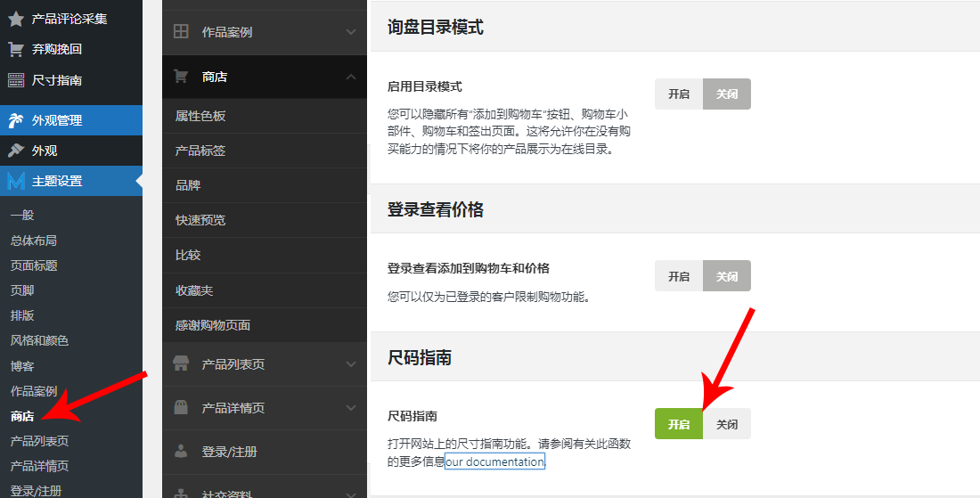Collapse the 商店 section chevron
Image resolution: width=980 pixels, height=498 pixels.
tap(350, 78)
